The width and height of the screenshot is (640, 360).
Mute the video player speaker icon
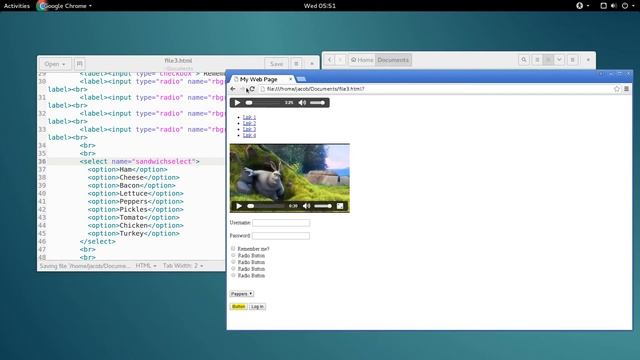pos(307,206)
